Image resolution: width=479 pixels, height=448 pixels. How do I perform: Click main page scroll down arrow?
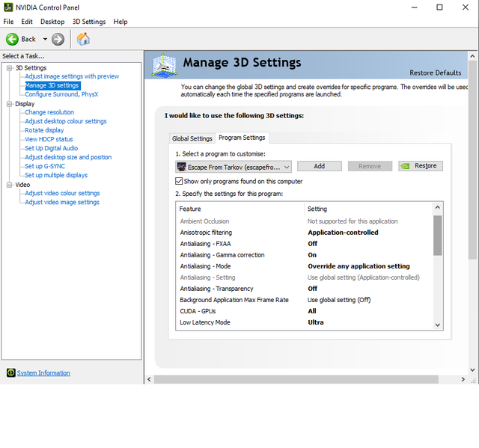coord(472,370)
